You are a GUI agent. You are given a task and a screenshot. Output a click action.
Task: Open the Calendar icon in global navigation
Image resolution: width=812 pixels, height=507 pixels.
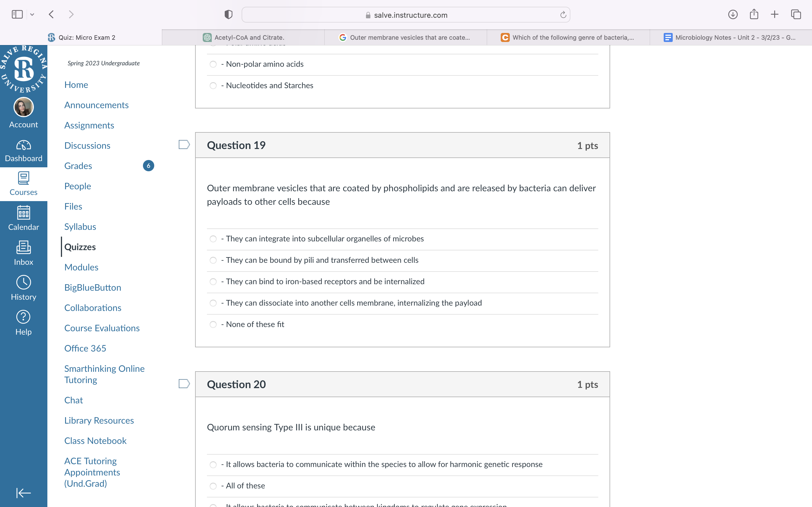coord(23,213)
